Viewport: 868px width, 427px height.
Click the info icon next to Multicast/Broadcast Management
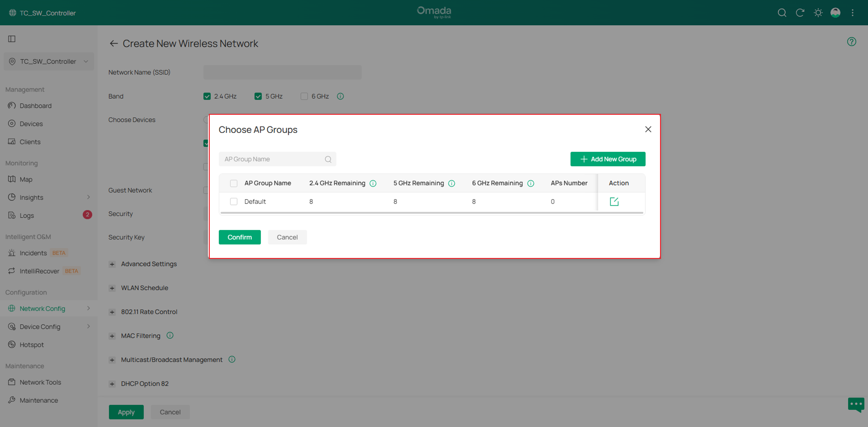[231, 359]
